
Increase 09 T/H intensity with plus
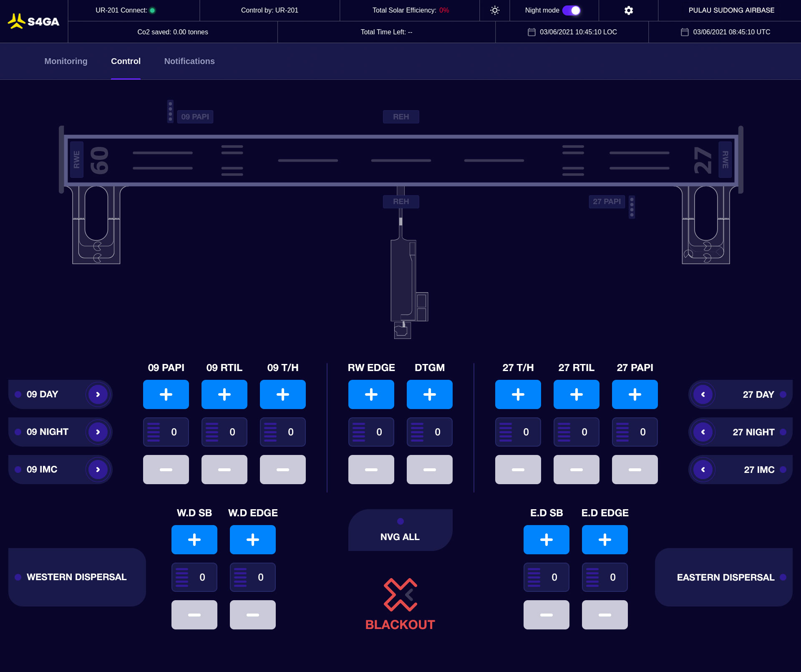283,394
